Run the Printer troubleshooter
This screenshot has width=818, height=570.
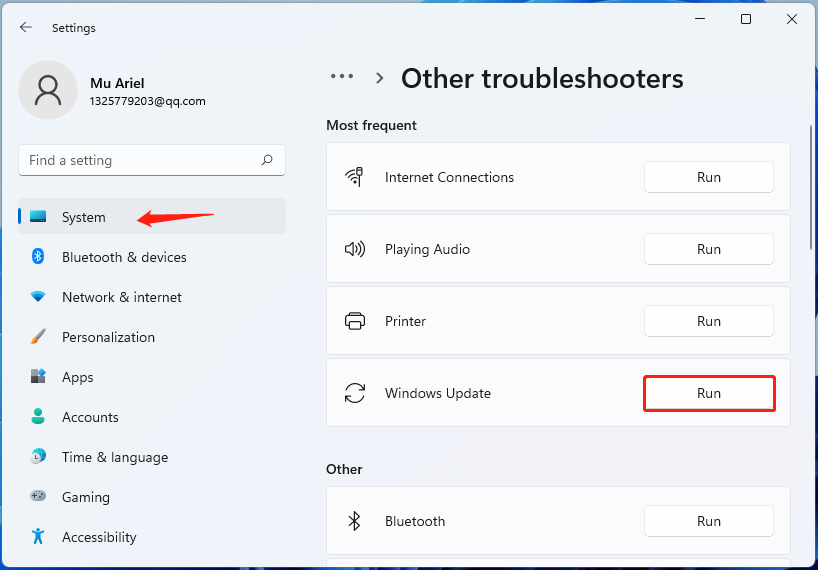708,321
